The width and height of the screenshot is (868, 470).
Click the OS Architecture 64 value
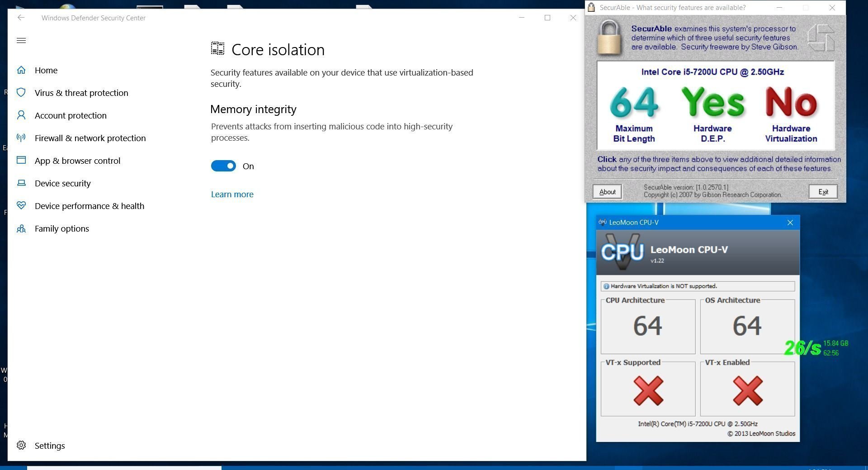747,326
